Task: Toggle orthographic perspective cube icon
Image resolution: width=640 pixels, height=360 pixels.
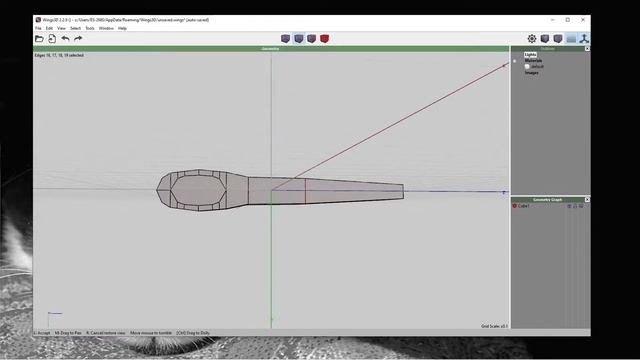Action: point(558,39)
